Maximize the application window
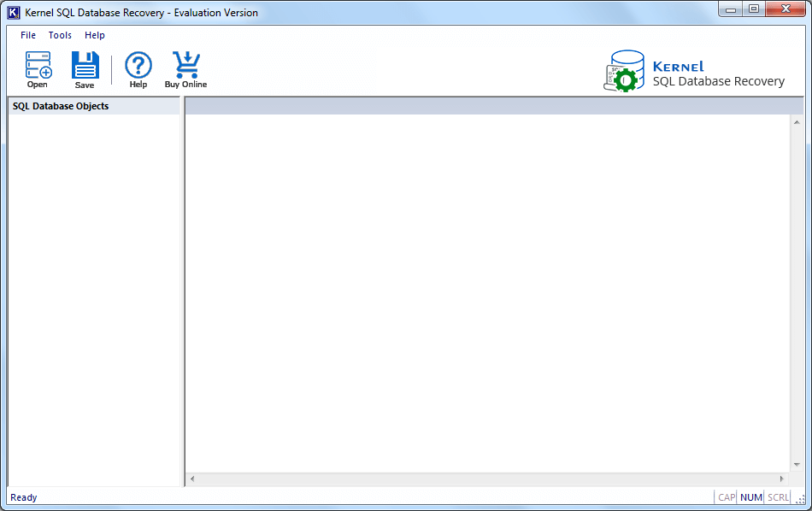 [x=754, y=9]
